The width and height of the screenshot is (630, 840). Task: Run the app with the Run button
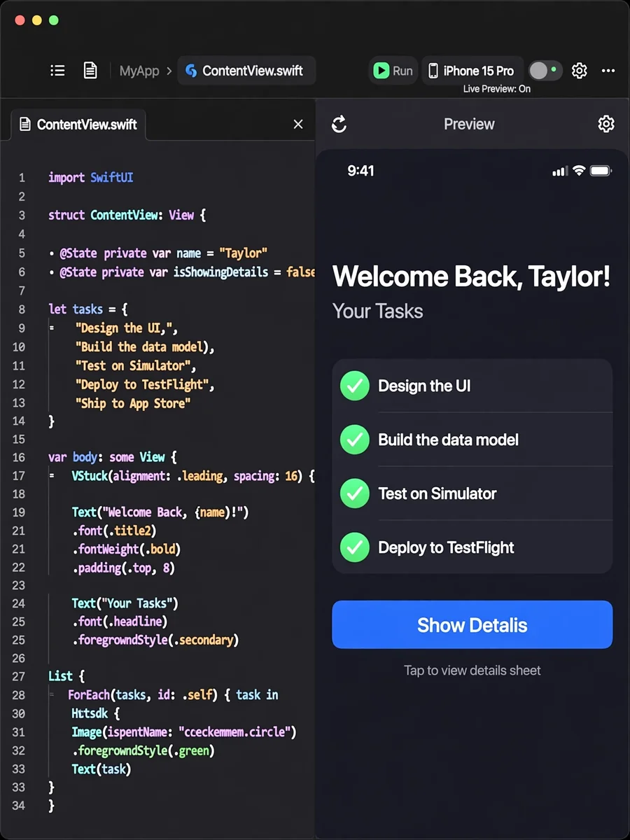[393, 71]
